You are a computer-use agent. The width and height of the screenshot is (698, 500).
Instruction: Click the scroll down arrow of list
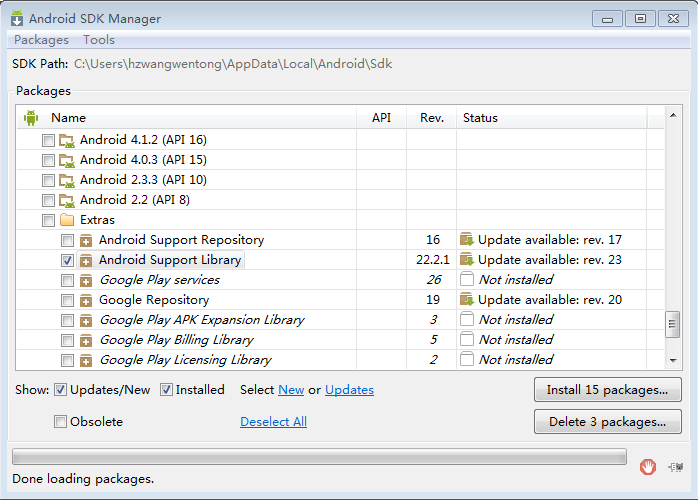(x=673, y=361)
